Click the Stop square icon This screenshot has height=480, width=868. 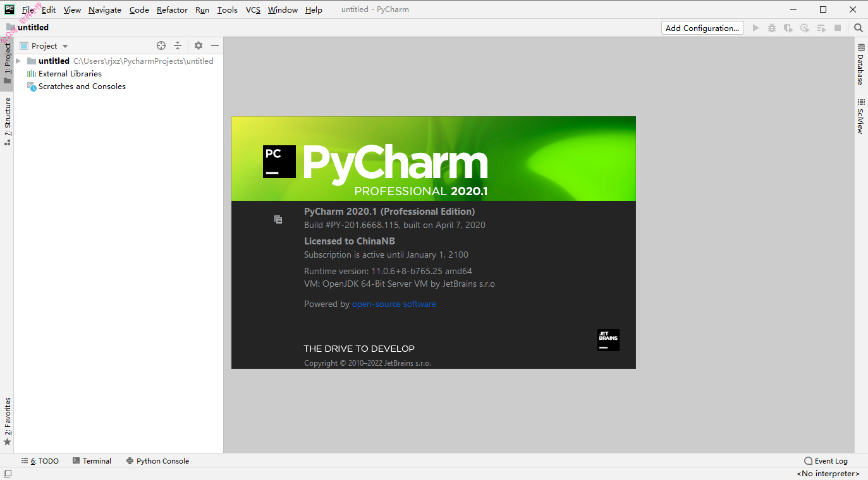[x=838, y=28]
